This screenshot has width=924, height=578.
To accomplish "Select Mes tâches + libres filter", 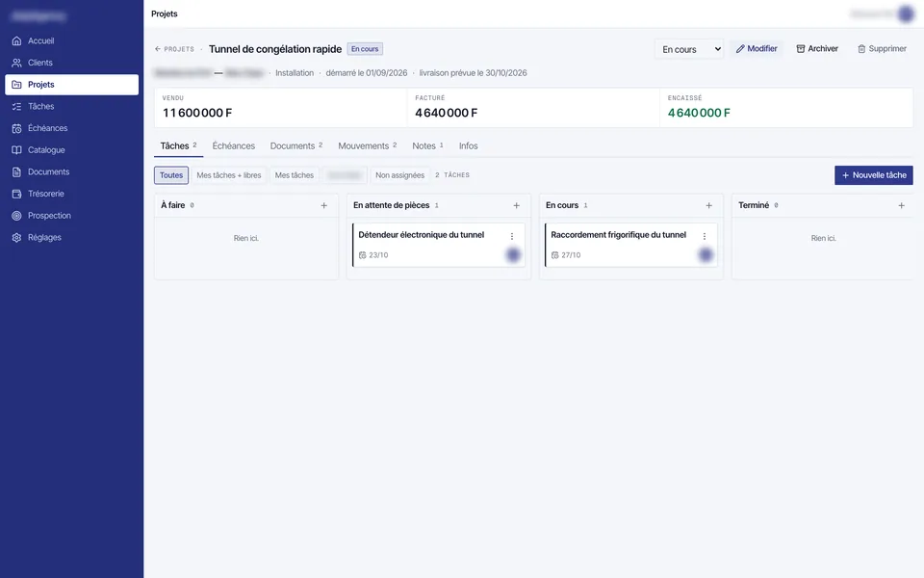I will pyautogui.click(x=229, y=175).
